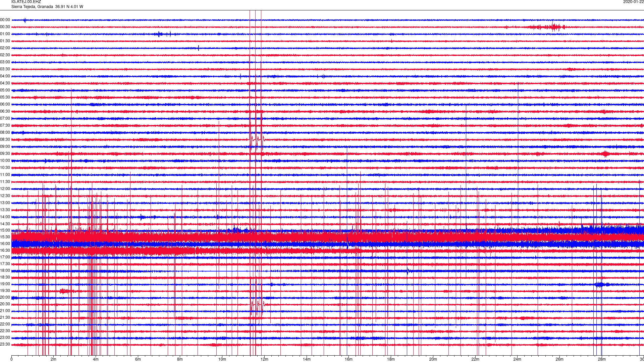Select the 19:00 time label
The width and height of the screenshot is (644, 362).
coord(5,284)
